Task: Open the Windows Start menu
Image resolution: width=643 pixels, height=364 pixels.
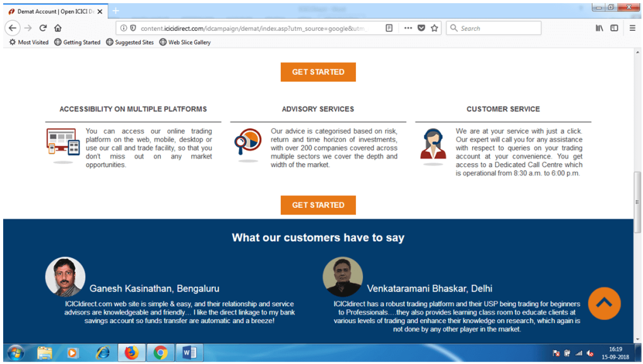Action: [x=16, y=353]
